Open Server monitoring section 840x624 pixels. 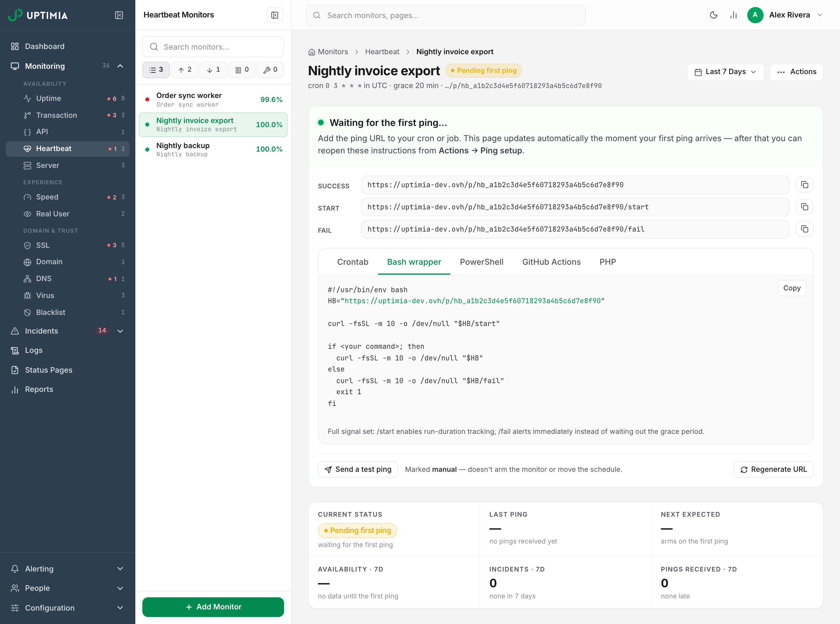(x=68, y=165)
